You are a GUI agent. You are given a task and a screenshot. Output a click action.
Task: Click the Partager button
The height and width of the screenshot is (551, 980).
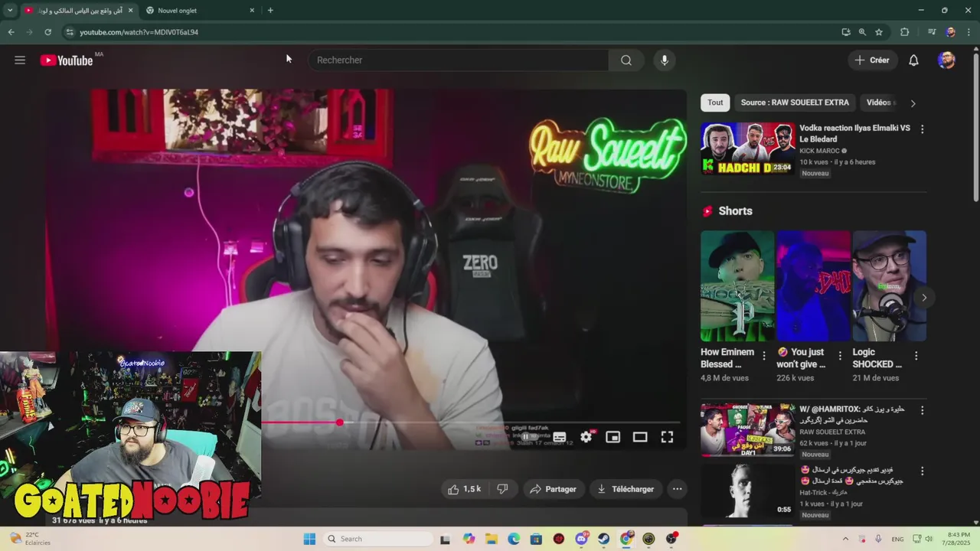(x=553, y=489)
